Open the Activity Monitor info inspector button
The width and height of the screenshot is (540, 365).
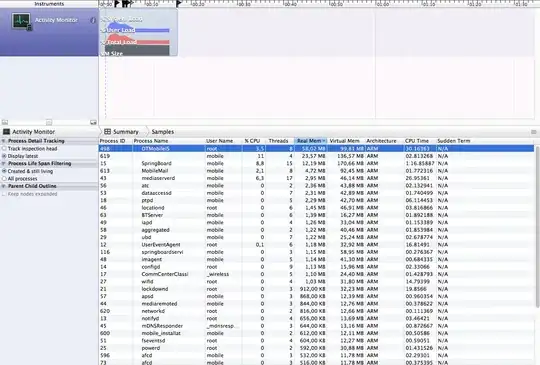(93, 20)
